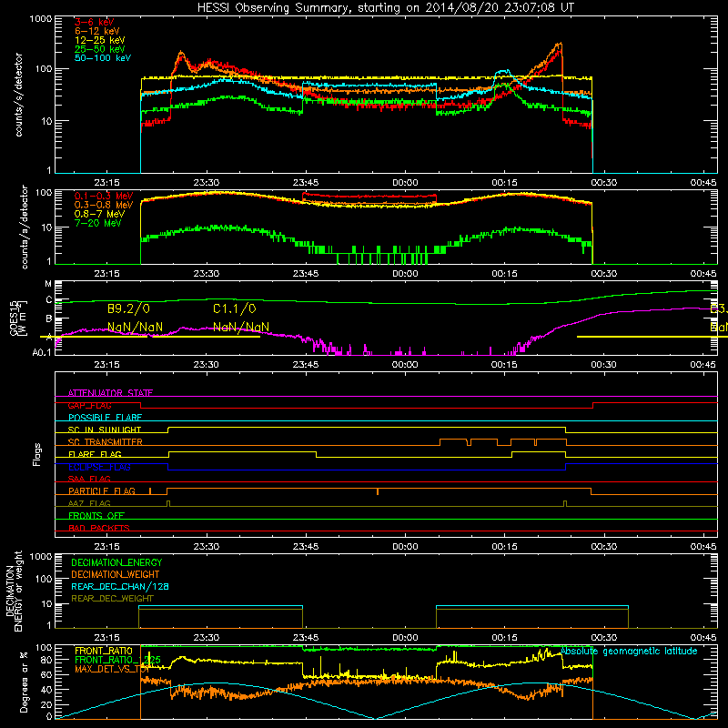Click the FLARE_FLAG label
Image resolution: width=728 pixels, height=728 pixels.
95,454
